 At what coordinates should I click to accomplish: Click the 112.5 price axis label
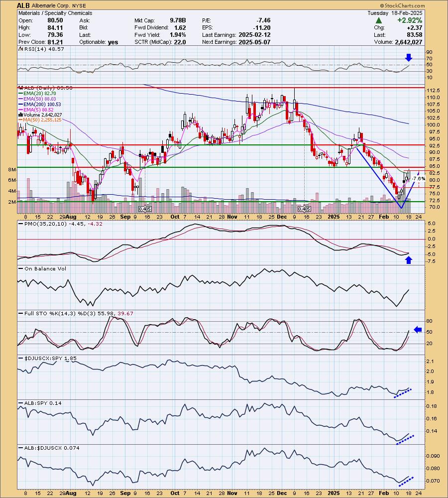pyautogui.click(x=434, y=90)
